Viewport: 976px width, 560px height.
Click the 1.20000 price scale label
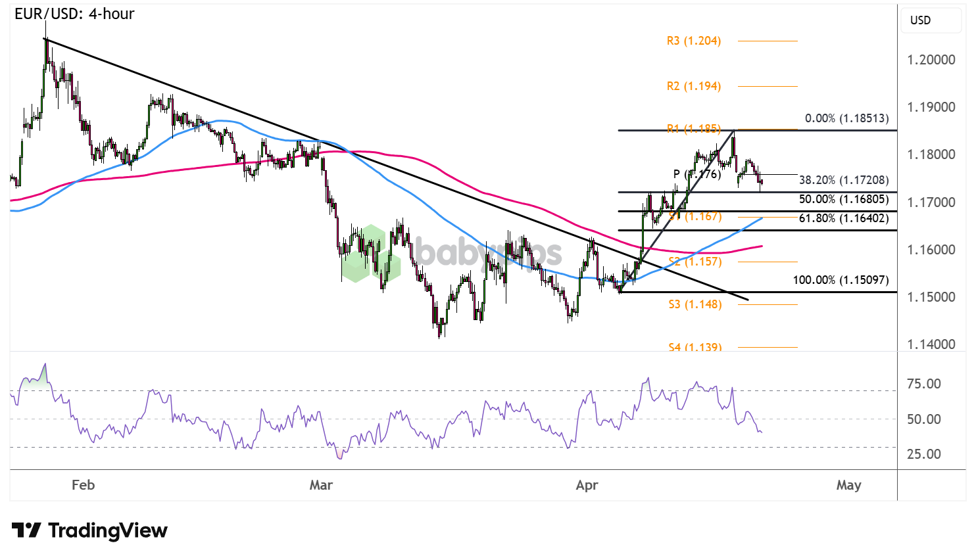(931, 60)
